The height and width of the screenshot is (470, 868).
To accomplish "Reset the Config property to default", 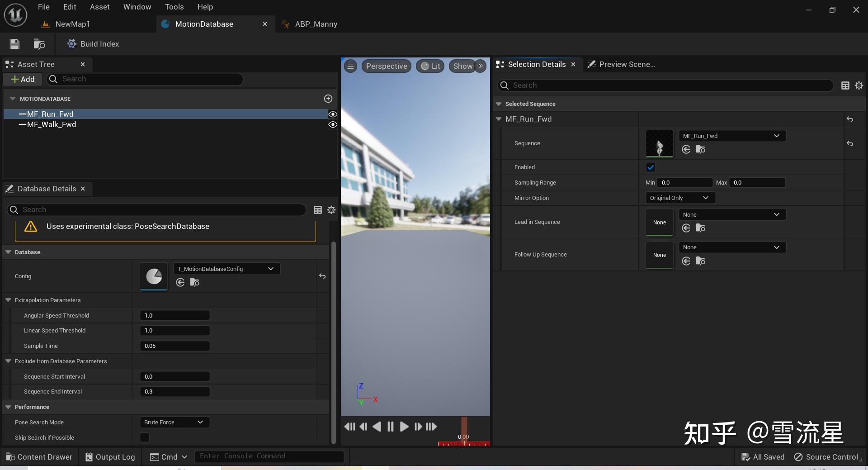I will 322,276.
